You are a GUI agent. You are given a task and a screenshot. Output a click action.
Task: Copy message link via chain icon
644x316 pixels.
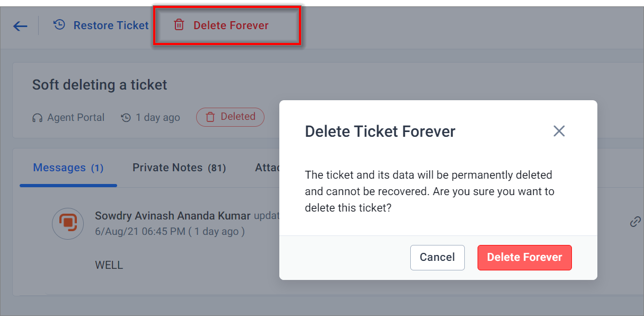point(635,222)
